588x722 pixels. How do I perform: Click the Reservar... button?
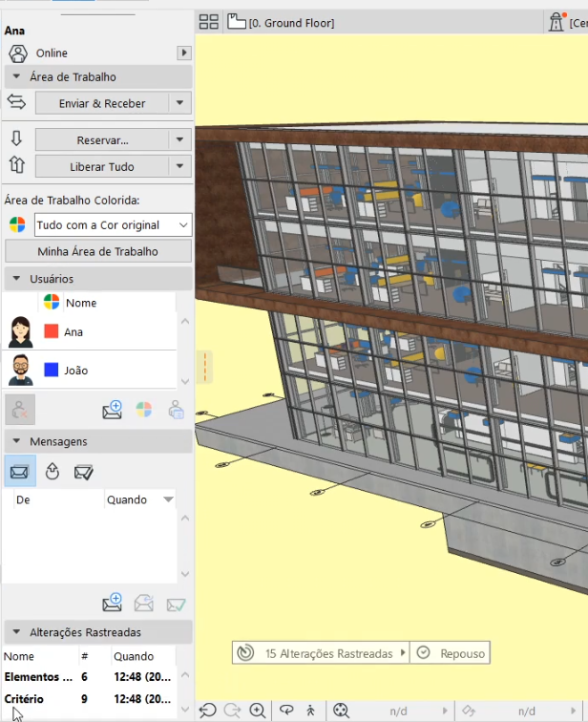(102, 140)
